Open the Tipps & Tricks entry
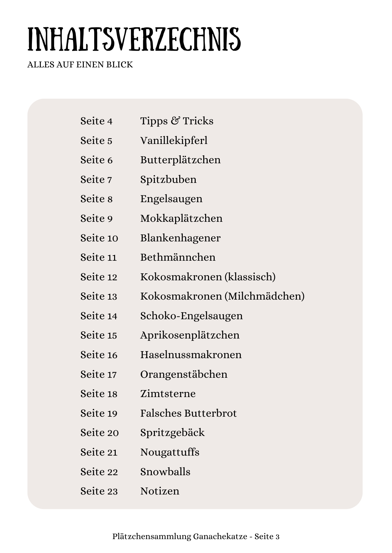 pyautogui.click(x=177, y=121)
